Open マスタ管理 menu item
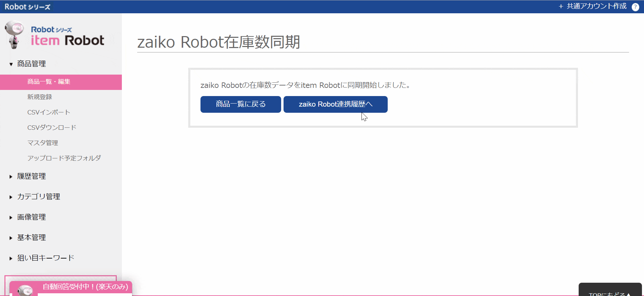The image size is (644, 296). (43, 143)
